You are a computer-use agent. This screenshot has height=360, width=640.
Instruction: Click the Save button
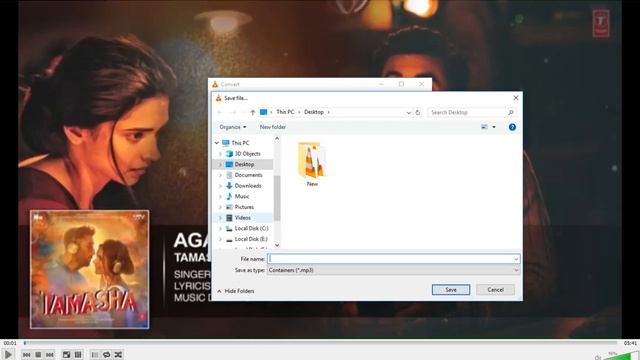pyautogui.click(x=451, y=289)
